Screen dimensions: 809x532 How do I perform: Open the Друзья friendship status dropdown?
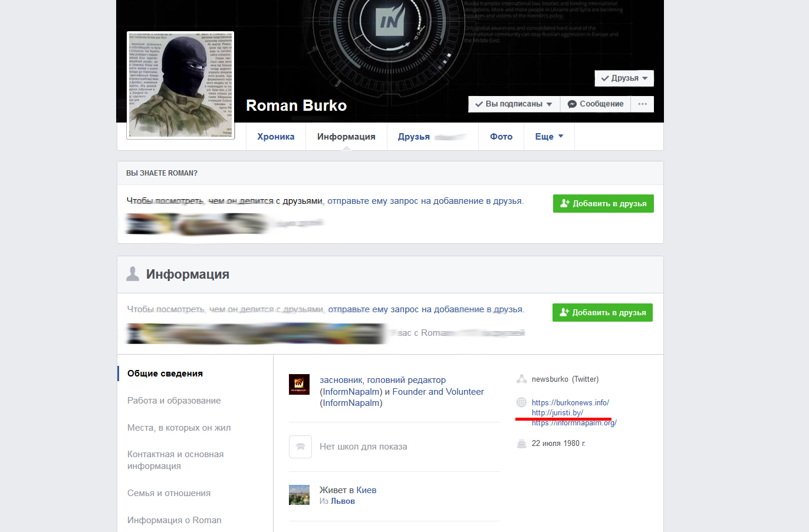(x=624, y=78)
